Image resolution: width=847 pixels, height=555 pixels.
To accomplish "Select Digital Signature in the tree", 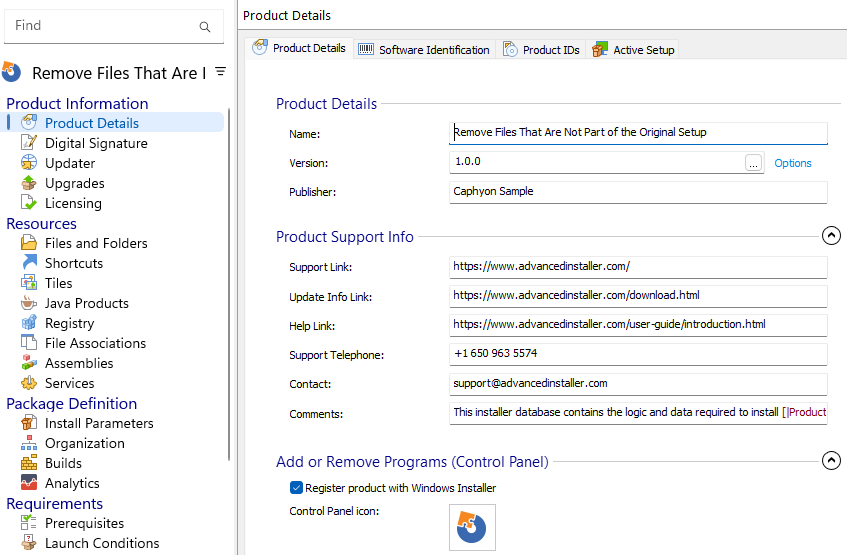I will point(96,143).
